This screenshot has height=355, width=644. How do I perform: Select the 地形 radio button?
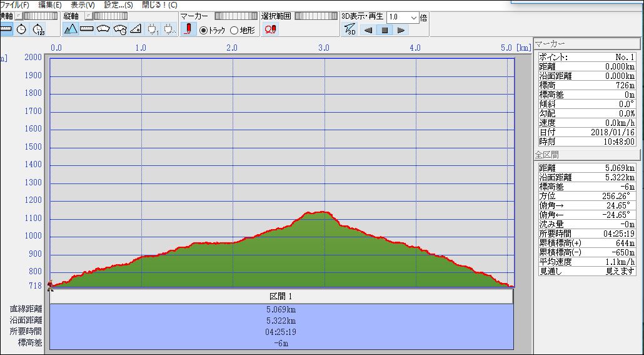234,30
